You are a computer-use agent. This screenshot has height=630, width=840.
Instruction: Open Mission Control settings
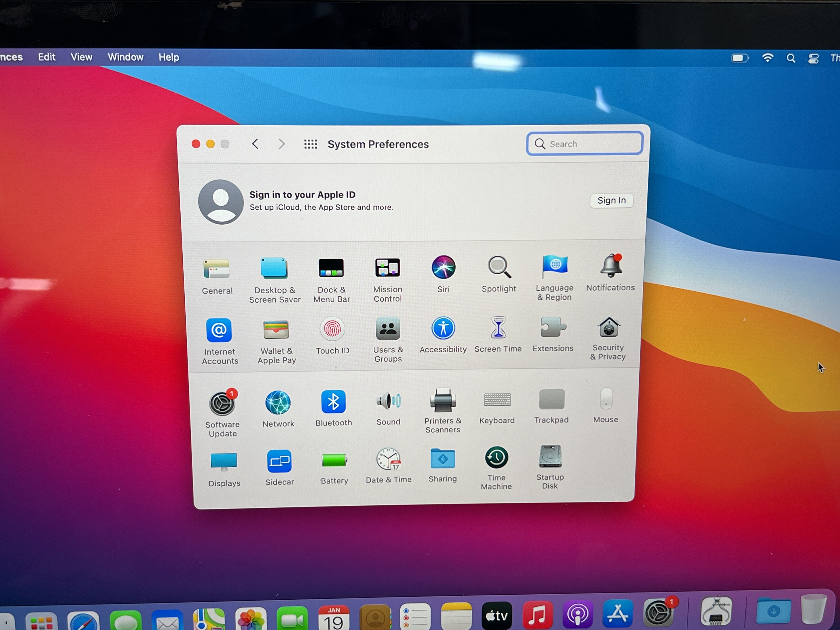point(387,268)
